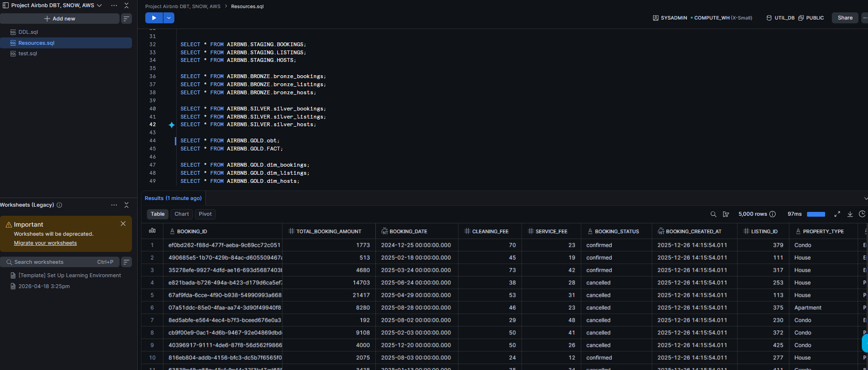Select the BOOKING_CREATED_AT column header
The image size is (868, 370).
[694, 231]
